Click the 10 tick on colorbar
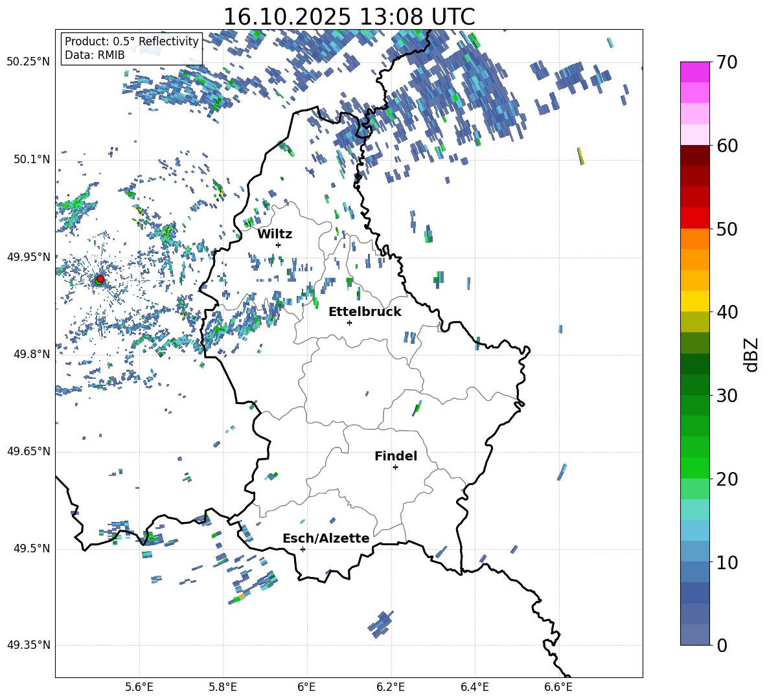Image resolution: width=767 pixels, height=700 pixels. click(x=726, y=562)
